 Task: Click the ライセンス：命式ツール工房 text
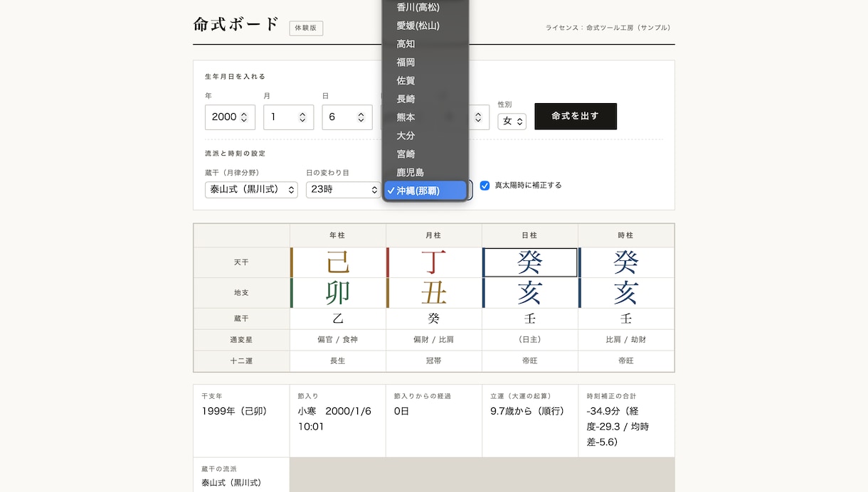pos(609,28)
